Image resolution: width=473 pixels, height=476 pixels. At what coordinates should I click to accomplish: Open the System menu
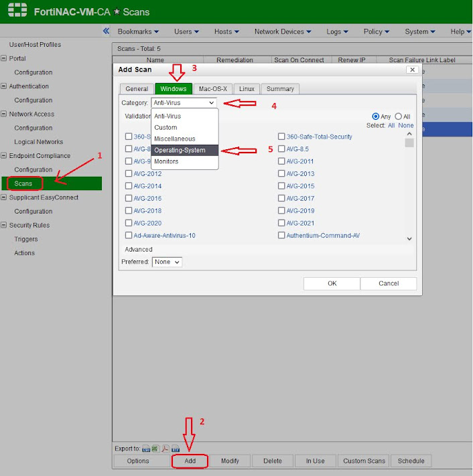(x=420, y=31)
